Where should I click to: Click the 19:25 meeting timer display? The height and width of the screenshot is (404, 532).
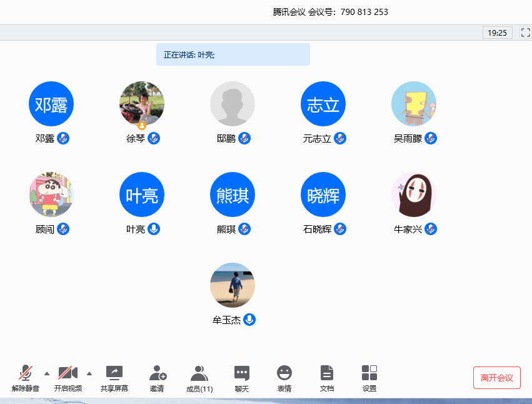pyautogui.click(x=497, y=33)
